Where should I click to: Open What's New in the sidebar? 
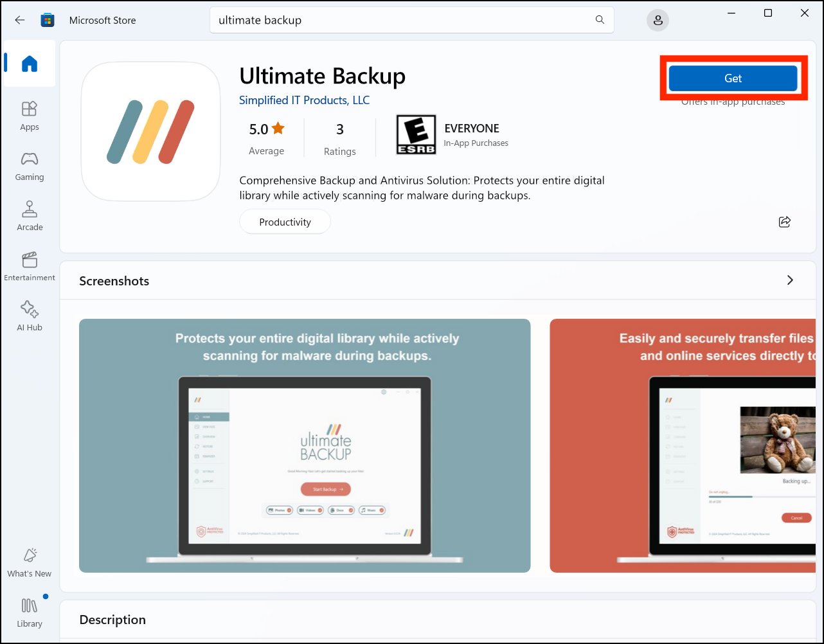[x=30, y=563]
